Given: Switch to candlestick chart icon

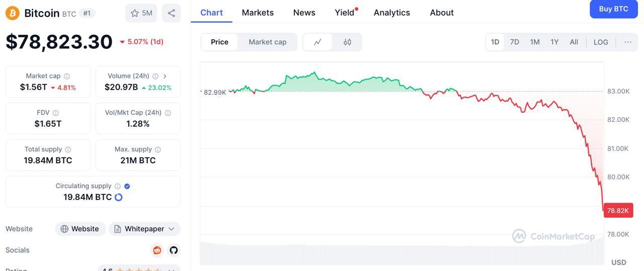Looking at the screenshot, I should pyautogui.click(x=347, y=42).
